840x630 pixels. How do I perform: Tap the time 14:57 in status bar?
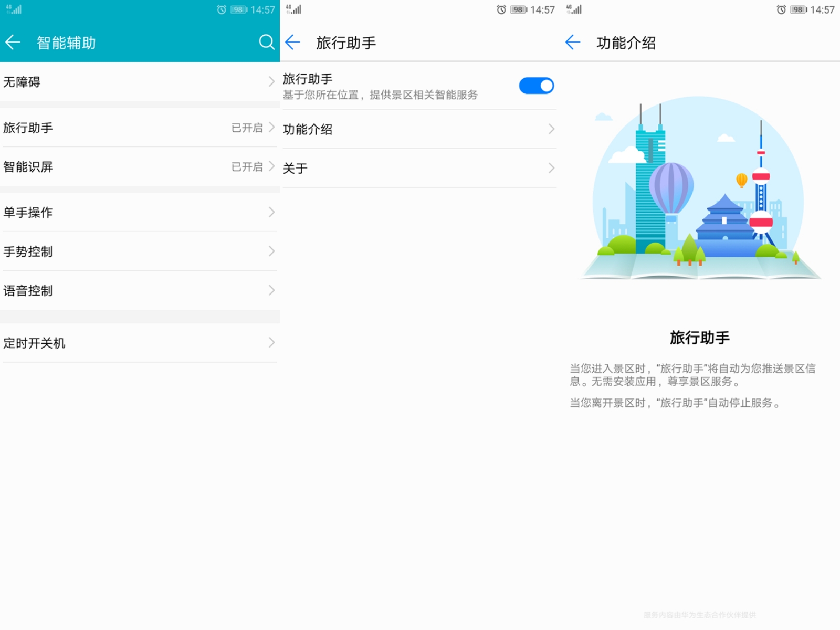point(543,9)
